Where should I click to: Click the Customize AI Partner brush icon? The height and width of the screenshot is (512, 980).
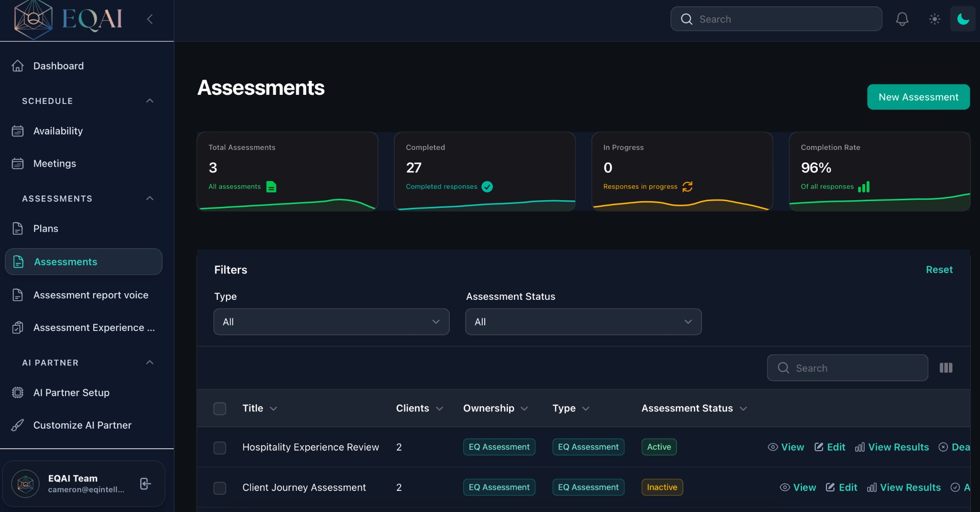pyautogui.click(x=18, y=425)
